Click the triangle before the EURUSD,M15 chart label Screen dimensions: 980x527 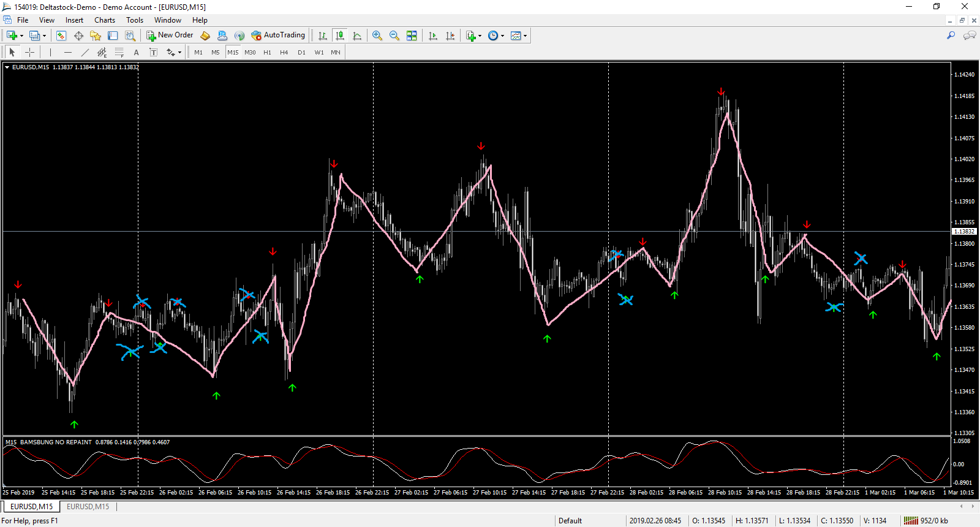pyautogui.click(x=7, y=67)
